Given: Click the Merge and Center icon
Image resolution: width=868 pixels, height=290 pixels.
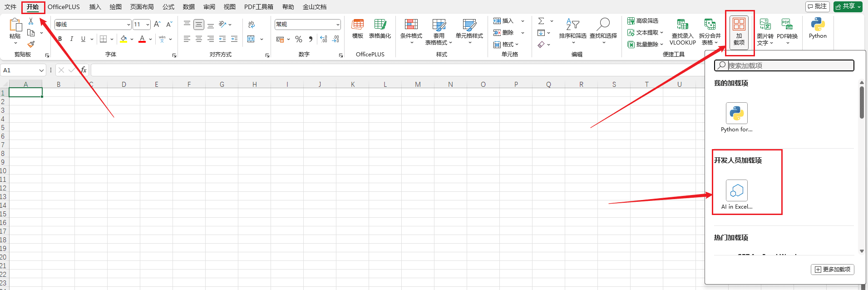Looking at the screenshot, I should point(251,39).
